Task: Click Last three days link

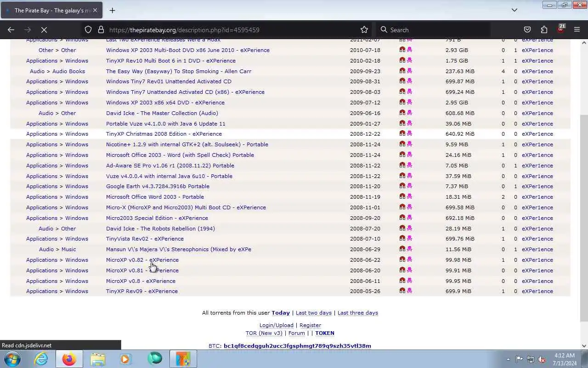Action: click(x=358, y=313)
